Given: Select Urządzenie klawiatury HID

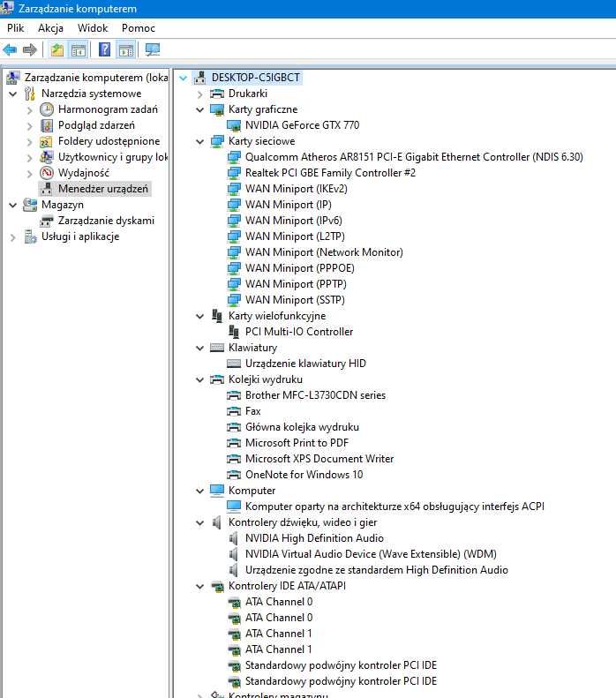Looking at the screenshot, I should tap(305, 364).
